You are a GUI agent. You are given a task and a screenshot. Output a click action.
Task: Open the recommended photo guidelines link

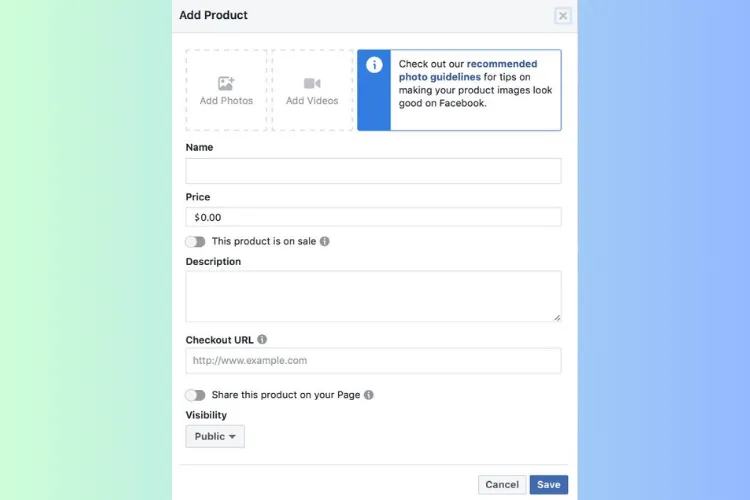[x=467, y=70]
